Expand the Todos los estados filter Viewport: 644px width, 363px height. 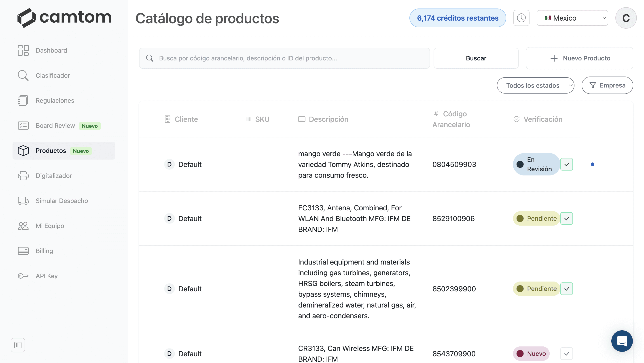[536, 85]
